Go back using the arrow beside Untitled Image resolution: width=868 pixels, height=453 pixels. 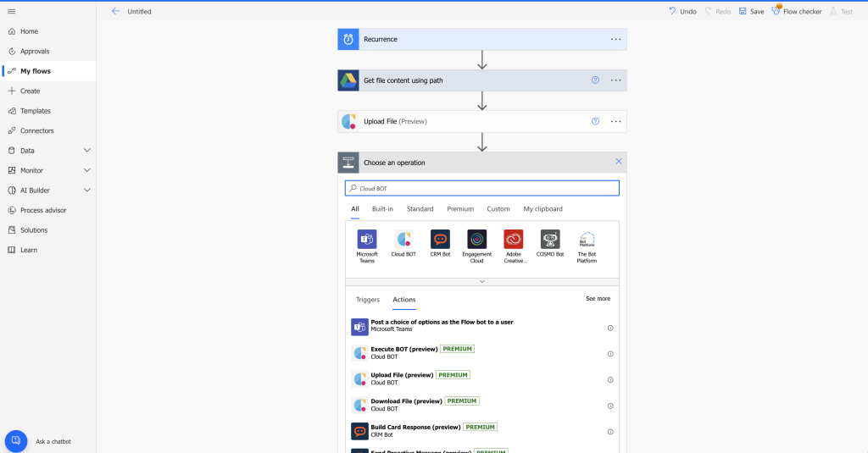click(x=115, y=11)
